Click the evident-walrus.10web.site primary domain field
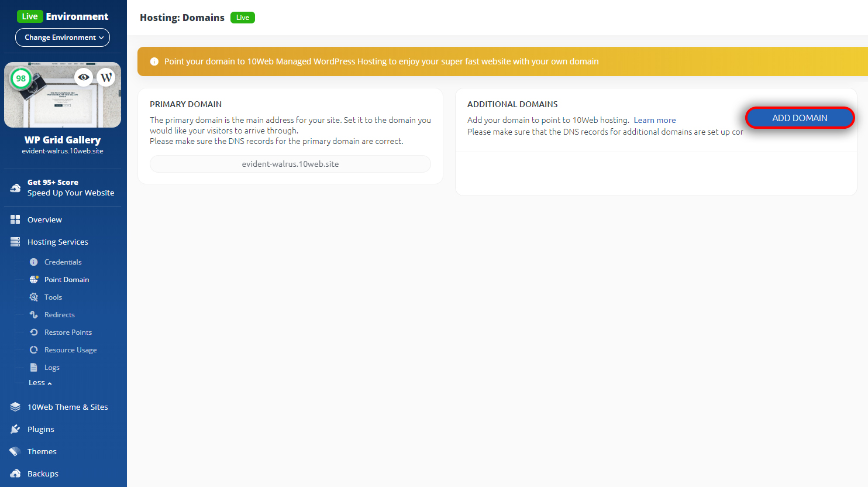 [x=290, y=164]
